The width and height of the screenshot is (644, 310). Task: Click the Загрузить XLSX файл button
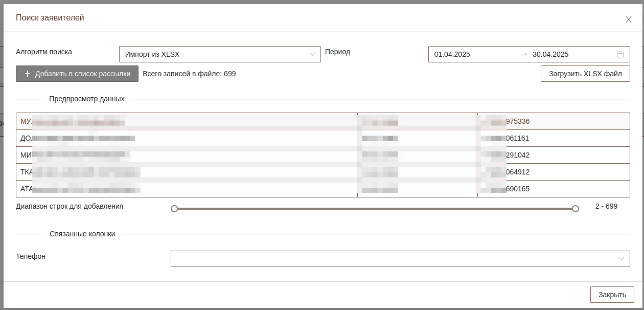click(x=585, y=74)
